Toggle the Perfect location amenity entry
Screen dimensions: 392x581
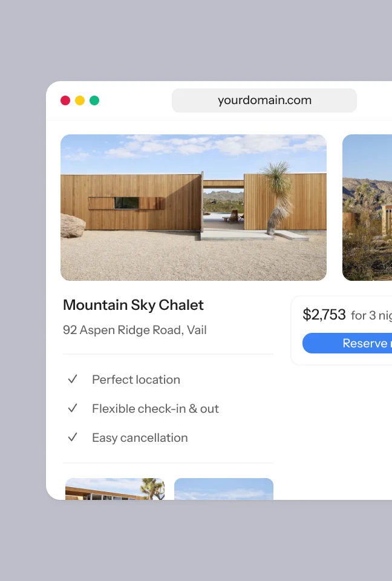pyautogui.click(x=136, y=379)
